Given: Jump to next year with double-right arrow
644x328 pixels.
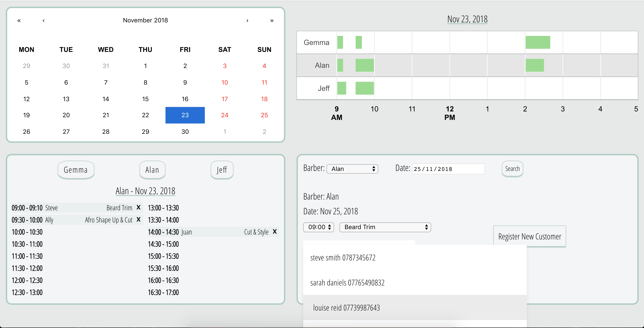Looking at the screenshot, I should click(272, 21).
